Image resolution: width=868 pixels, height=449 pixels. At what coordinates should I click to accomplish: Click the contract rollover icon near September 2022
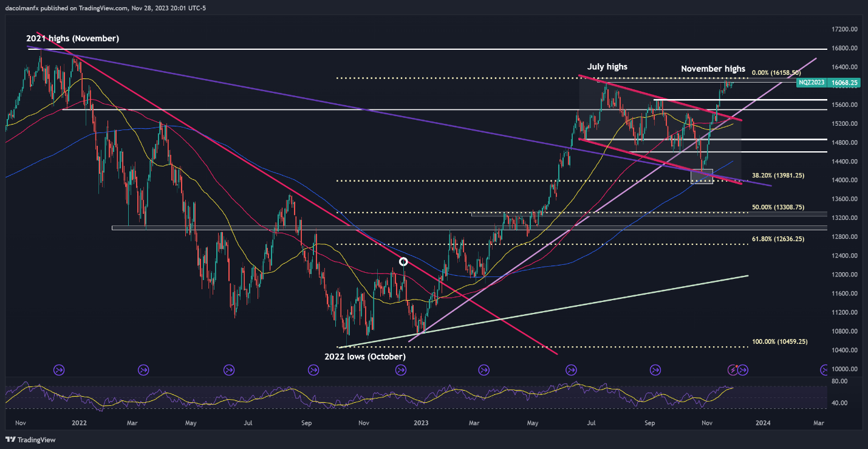313,369
